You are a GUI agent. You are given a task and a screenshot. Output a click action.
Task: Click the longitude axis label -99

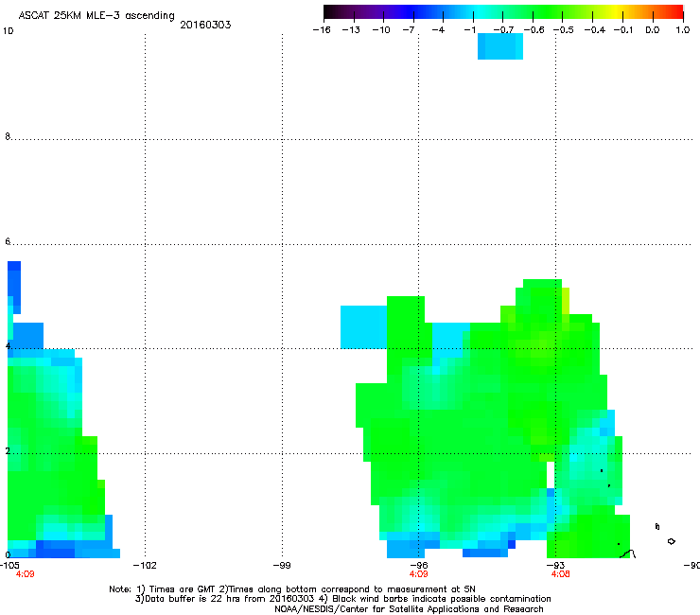click(282, 566)
